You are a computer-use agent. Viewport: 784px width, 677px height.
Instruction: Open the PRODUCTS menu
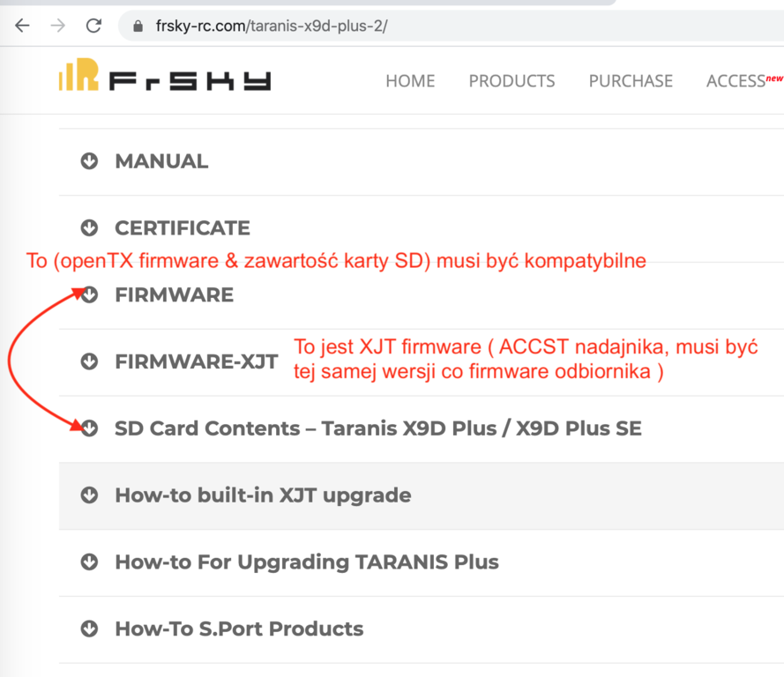click(511, 81)
